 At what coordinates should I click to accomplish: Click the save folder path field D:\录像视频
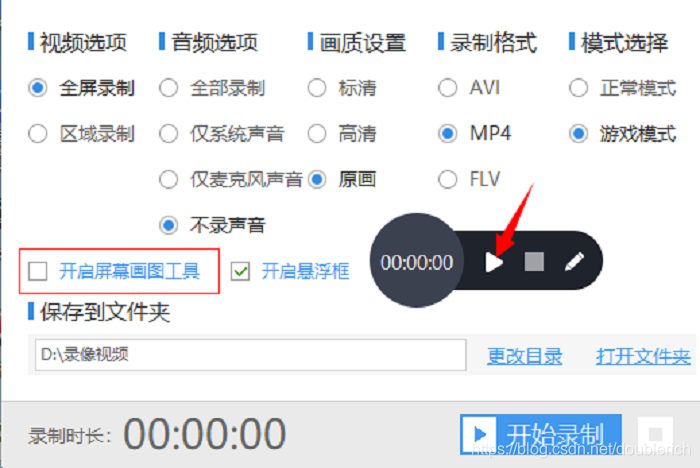coord(250,355)
